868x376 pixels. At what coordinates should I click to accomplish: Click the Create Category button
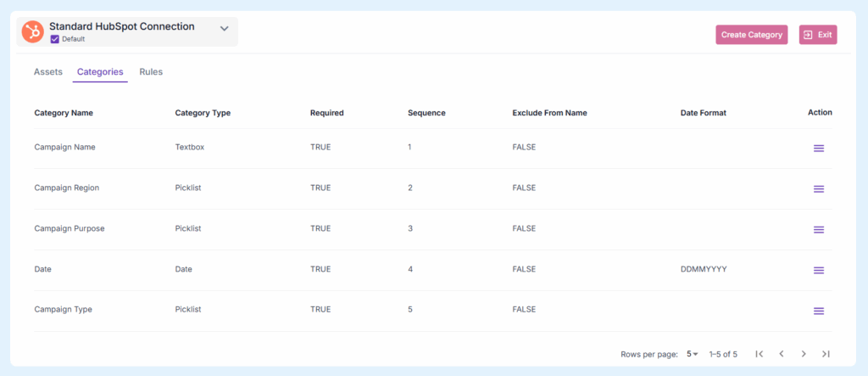pos(752,35)
